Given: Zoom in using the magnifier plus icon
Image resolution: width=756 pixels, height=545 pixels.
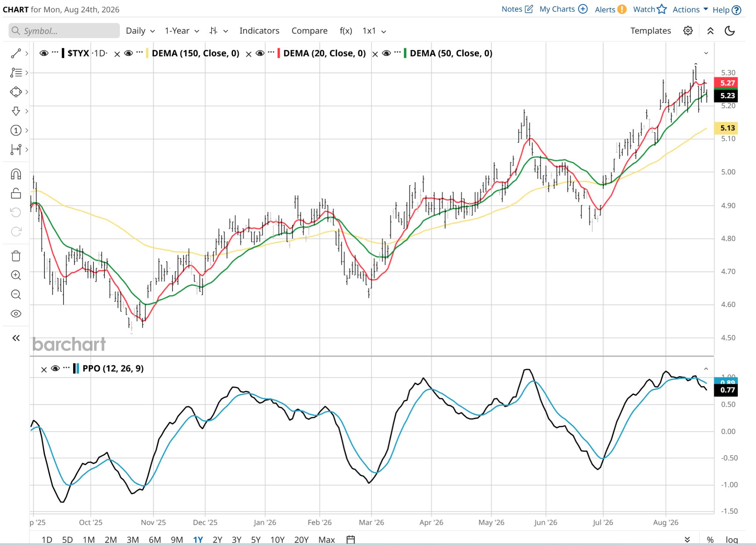Looking at the screenshot, I should tap(16, 275).
